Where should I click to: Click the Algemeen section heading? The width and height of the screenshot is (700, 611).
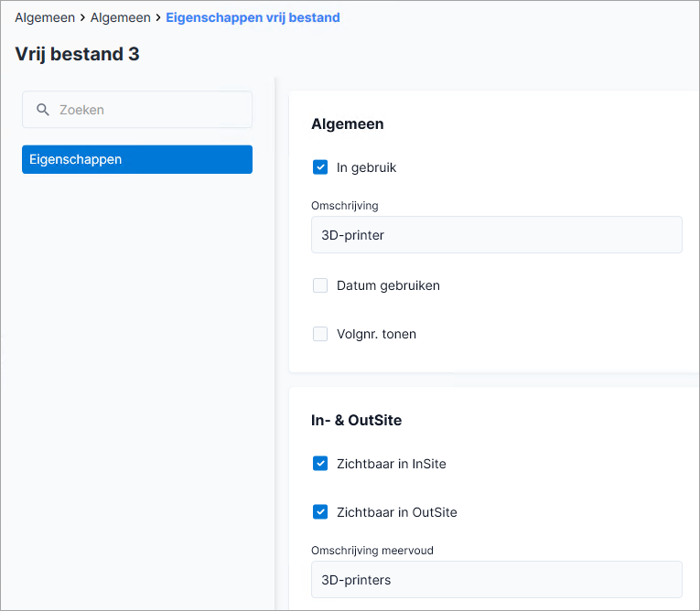pos(348,123)
